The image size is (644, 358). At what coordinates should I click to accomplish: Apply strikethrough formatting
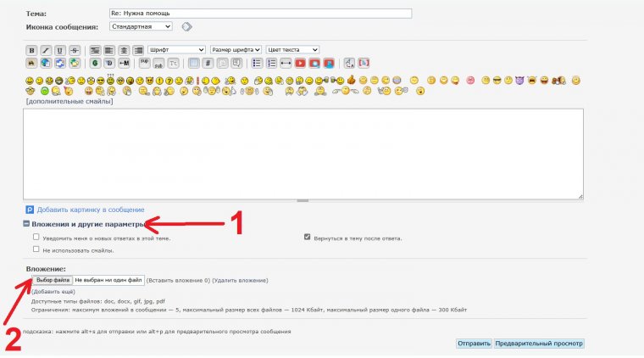[74, 50]
